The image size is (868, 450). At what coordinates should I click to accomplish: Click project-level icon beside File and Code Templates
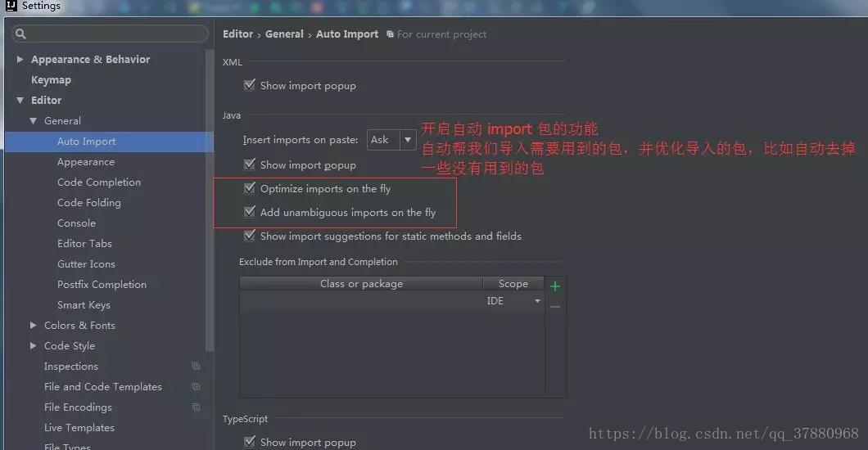pyautogui.click(x=196, y=386)
